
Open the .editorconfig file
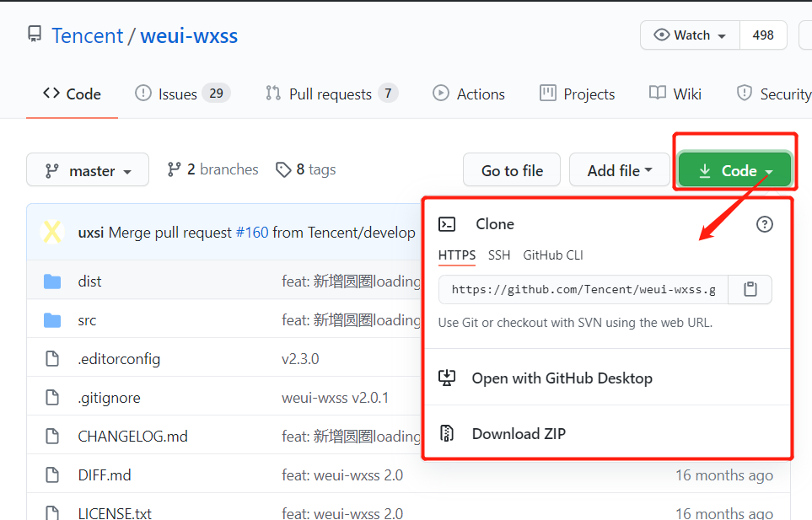pos(119,358)
